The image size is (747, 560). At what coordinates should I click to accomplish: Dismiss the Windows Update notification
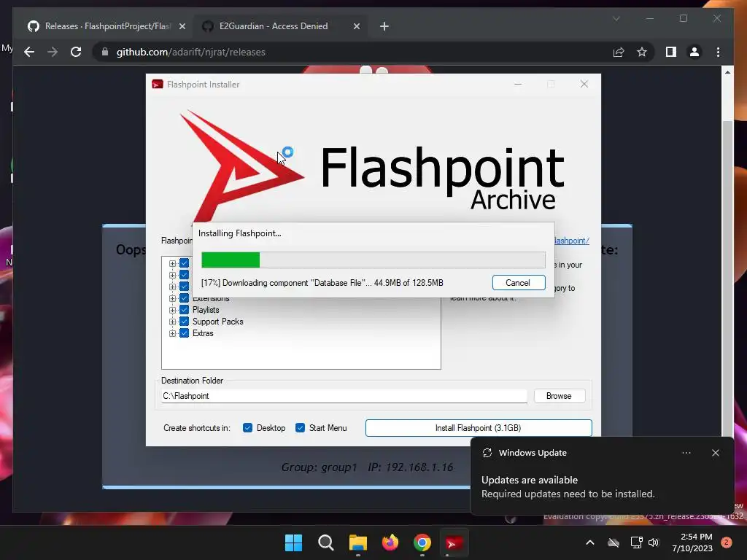pos(715,453)
